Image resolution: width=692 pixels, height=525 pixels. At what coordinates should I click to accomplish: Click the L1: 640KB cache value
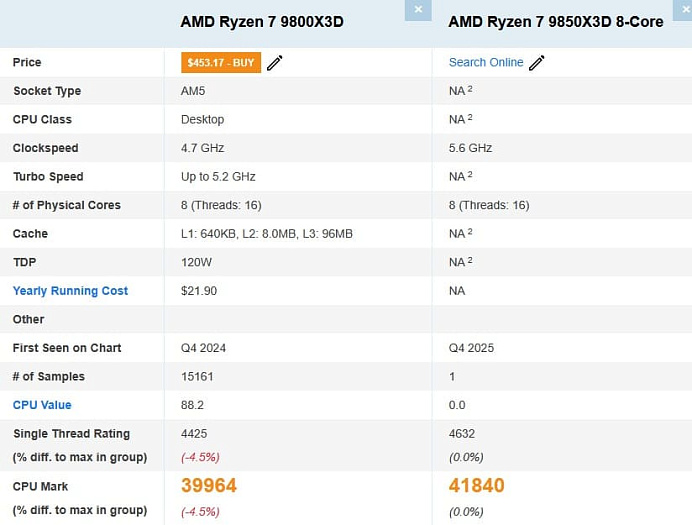point(267,234)
